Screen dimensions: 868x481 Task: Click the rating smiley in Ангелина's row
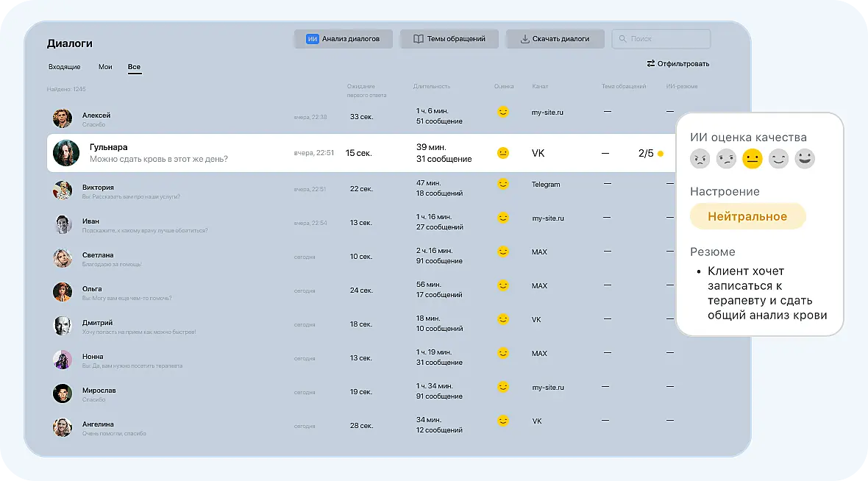click(502, 421)
